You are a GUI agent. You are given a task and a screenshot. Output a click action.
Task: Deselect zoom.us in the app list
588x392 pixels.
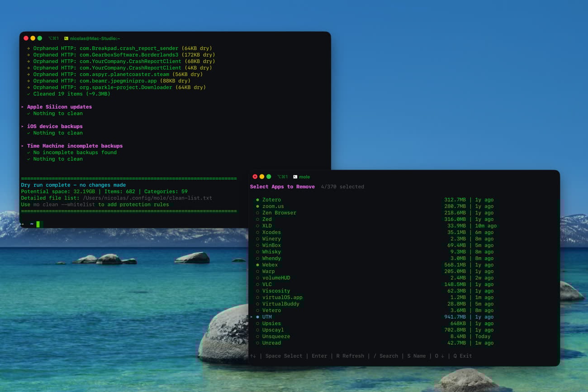point(257,206)
